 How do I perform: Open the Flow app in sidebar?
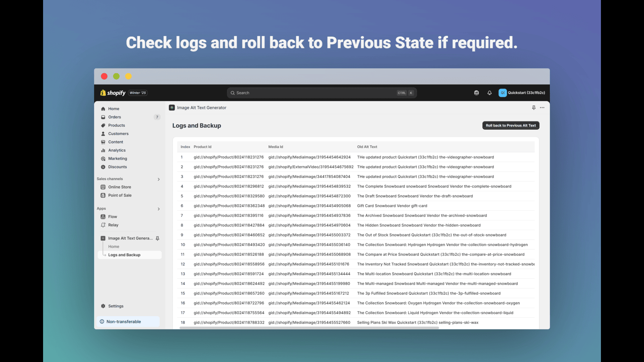[113, 217]
